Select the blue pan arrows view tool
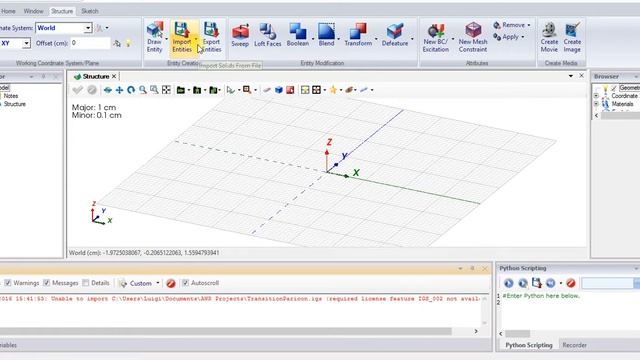Viewport: 640px width, 360px height. click(120, 90)
